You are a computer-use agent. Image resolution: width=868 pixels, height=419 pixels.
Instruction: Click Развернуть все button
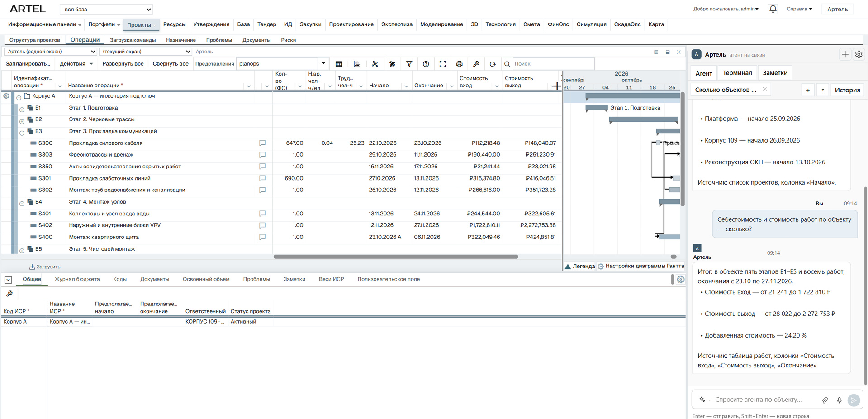123,64
